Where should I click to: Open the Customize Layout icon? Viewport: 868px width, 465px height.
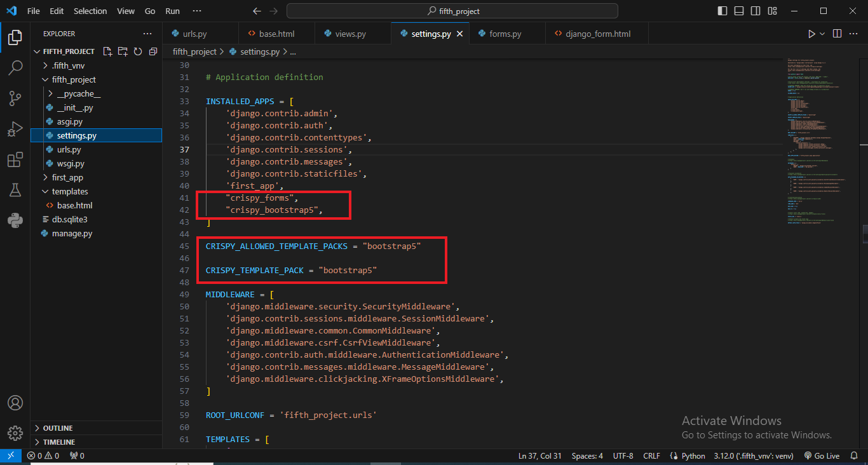(771, 11)
